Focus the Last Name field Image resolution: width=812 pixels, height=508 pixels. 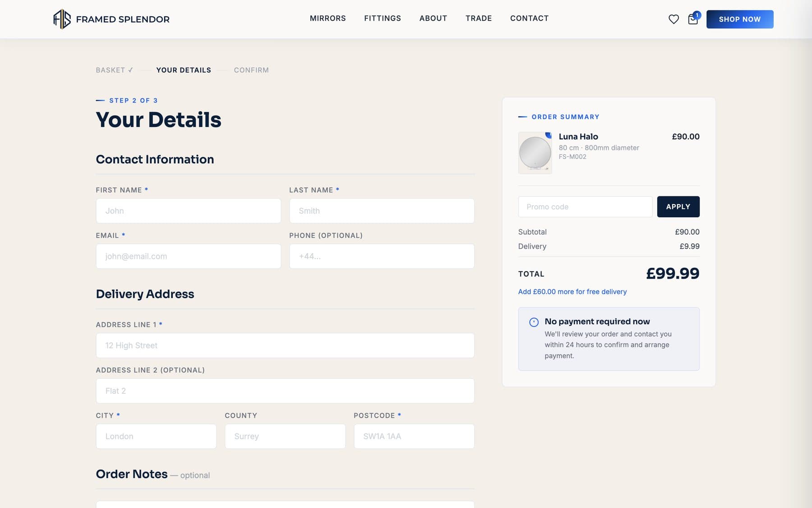click(x=382, y=211)
